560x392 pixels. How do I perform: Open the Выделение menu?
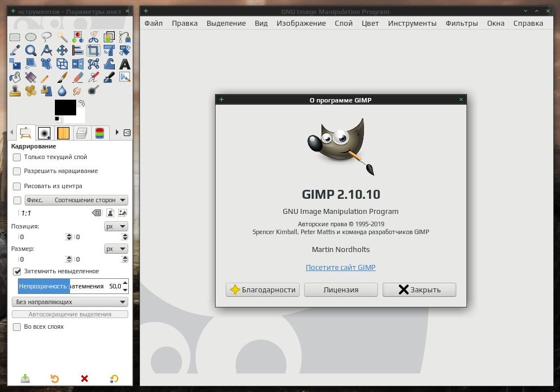click(x=226, y=23)
